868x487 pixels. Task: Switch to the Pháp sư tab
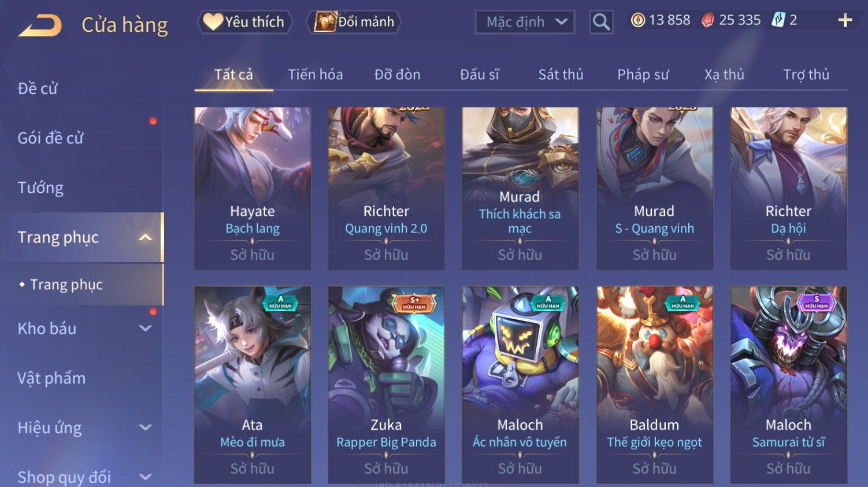pyautogui.click(x=643, y=74)
